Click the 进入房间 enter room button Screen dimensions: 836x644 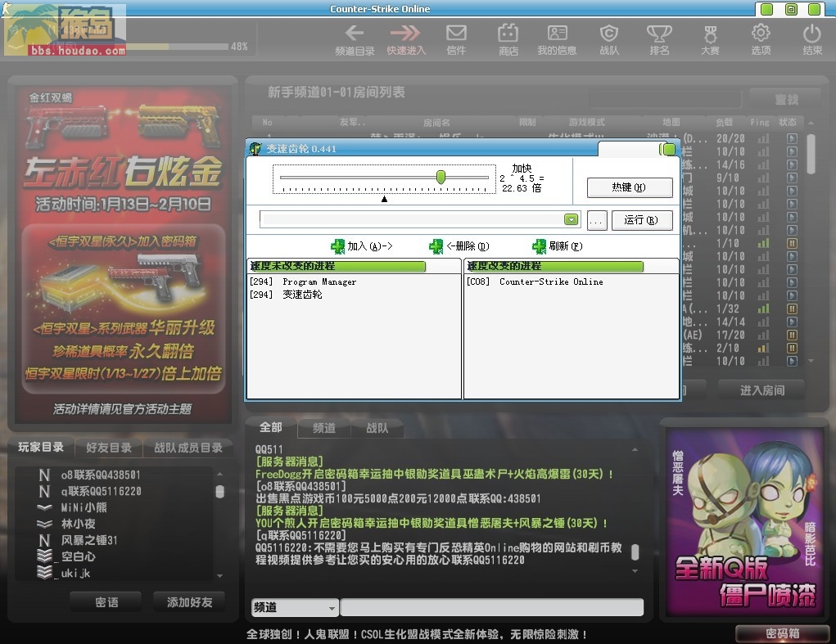point(761,390)
